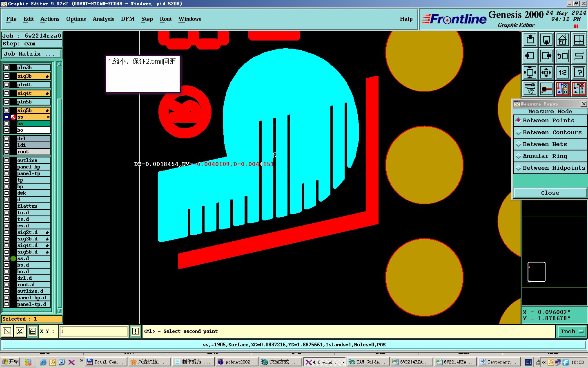Click Close button in Measure Popup
Image resolution: width=588 pixels, height=368 pixels.
[550, 193]
